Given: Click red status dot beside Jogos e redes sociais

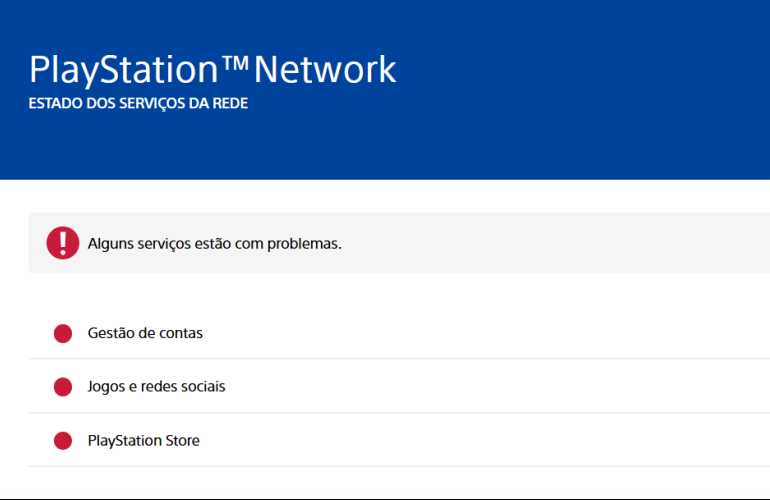Looking at the screenshot, I should [63, 387].
